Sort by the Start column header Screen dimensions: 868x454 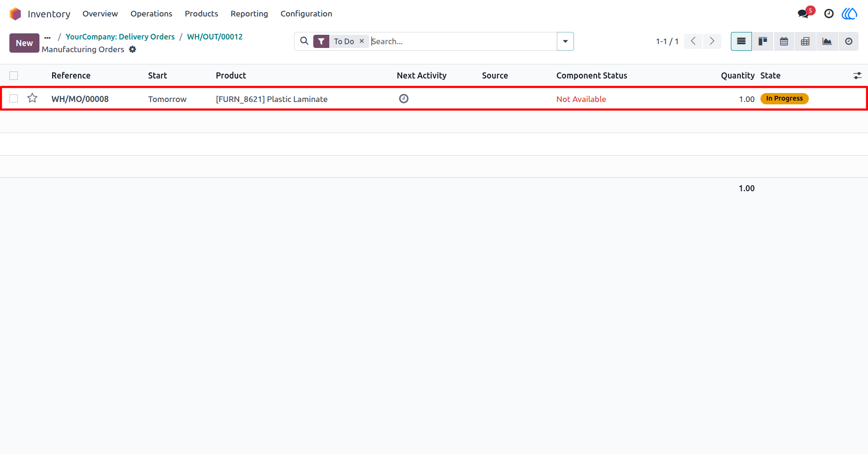pyautogui.click(x=157, y=76)
